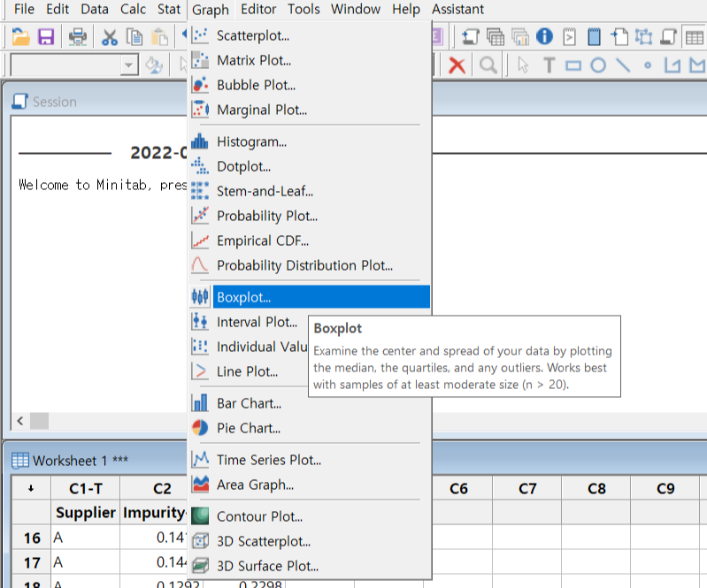Click the Print toolbar icon
The width and height of the screenshot is (707, 588).
point(78,37)
